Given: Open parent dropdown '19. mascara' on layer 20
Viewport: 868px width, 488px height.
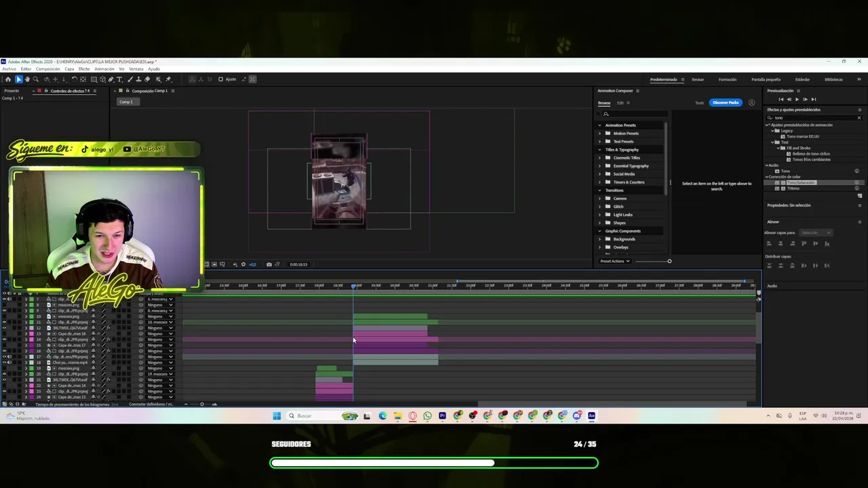Looking at the screenshot, I should [x=161, y=374].
